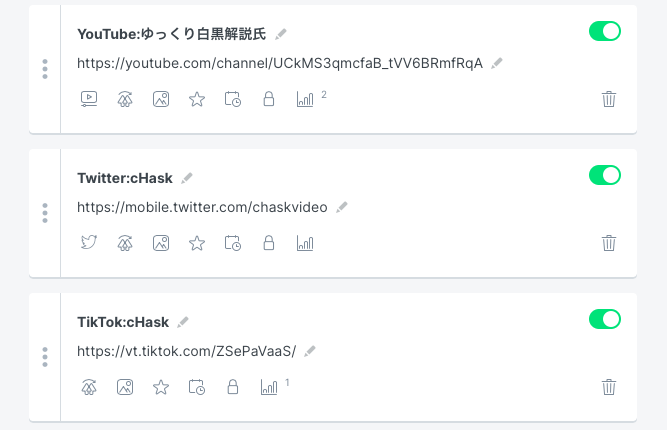667x430 pixels.
Task: Click the drag handle dots of Twitter card
Action: 45,213
